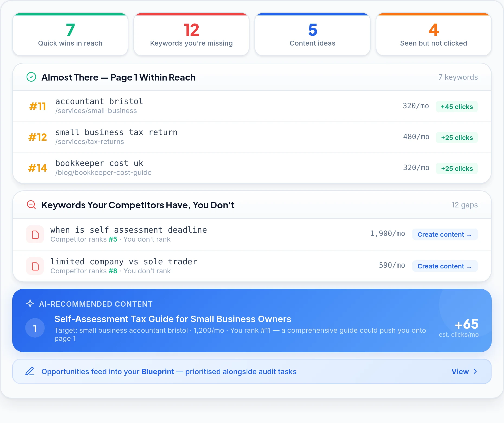Click the /services/tax-returns page path
The image size is (504, 423).
coord(90,142)
